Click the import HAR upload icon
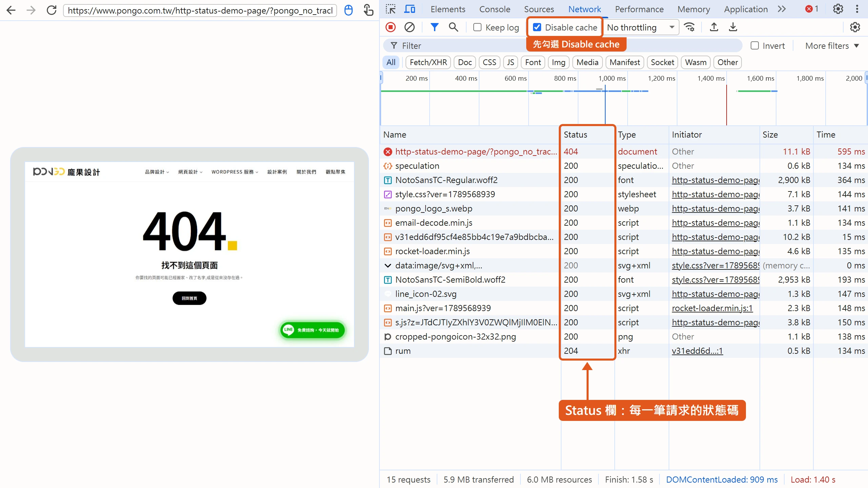868x488 pixels. tap(714, 27)
